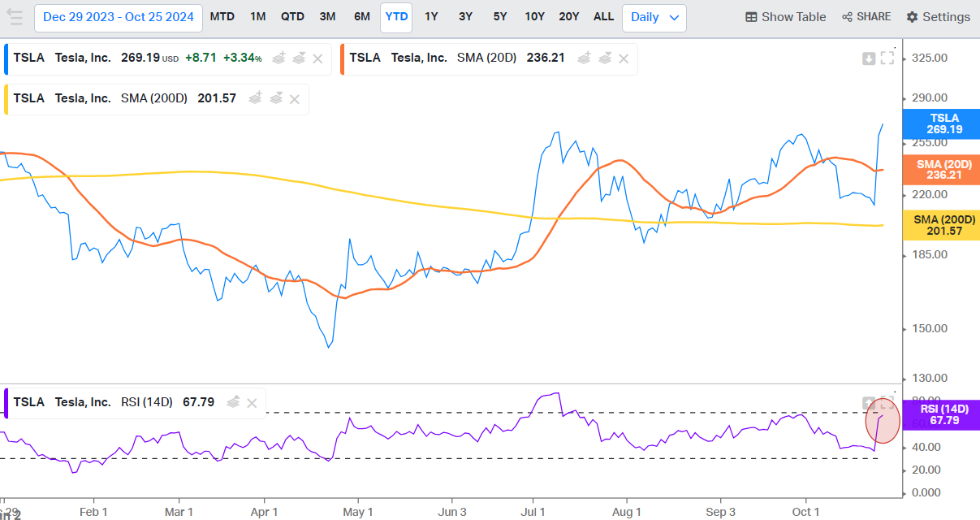Click the fullscreen icon on the price chart

point(887,58)
